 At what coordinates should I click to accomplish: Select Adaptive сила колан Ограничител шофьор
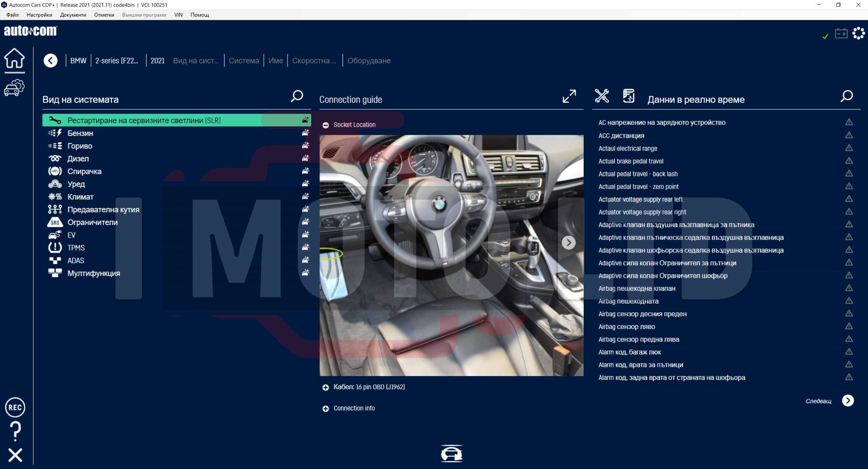[x=663, y=276]
